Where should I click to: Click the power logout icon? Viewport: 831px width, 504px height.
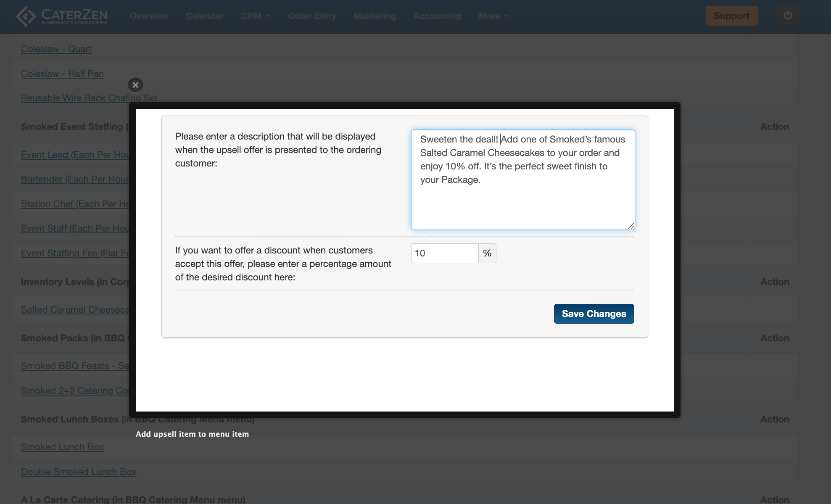point(787,16)
